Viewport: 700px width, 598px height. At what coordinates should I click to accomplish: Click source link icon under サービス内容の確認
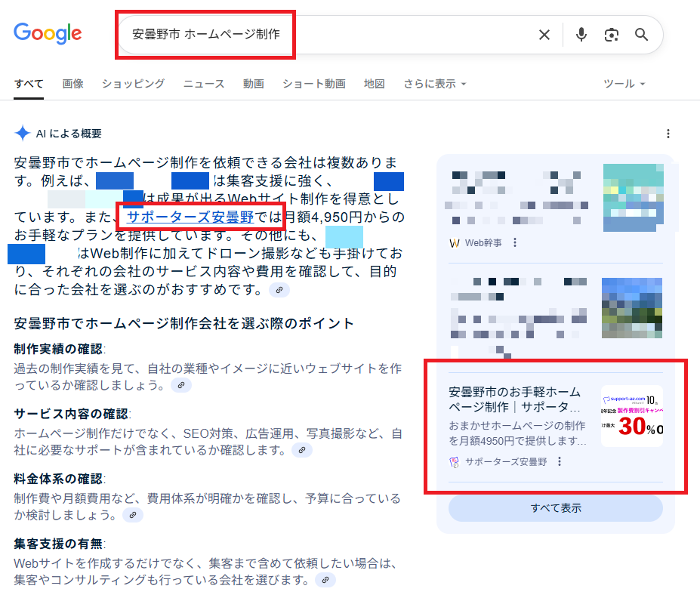[x=302, y=450]
